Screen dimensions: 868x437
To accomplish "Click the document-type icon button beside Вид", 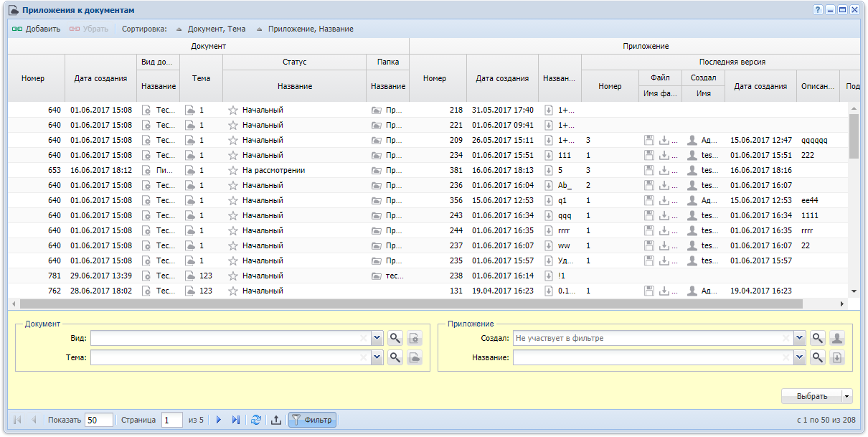I will [415, 338].
